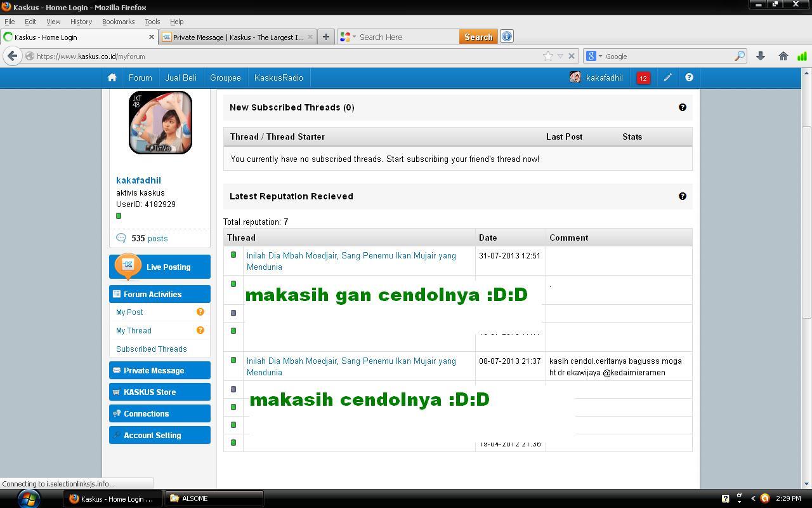Open Connections sidebar button

(x=160, y=413)
